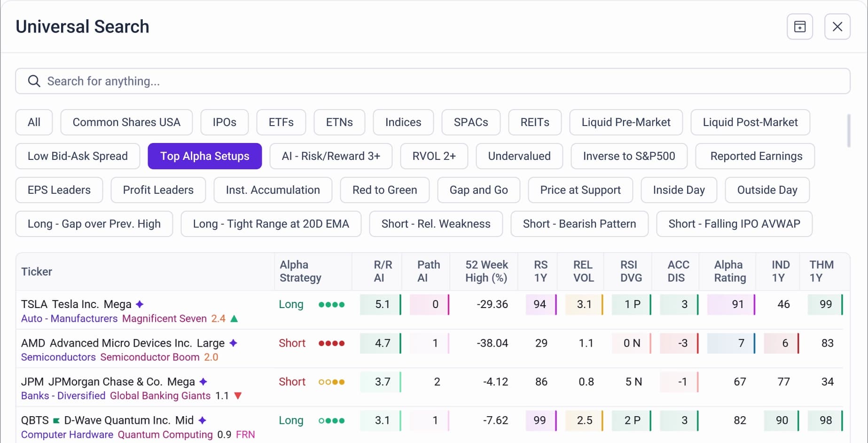Enable the Undervalued filter chip
Image resolution: width=868 pixels, height=443 pixels.
pyautogui.click(x=519, y=156)
